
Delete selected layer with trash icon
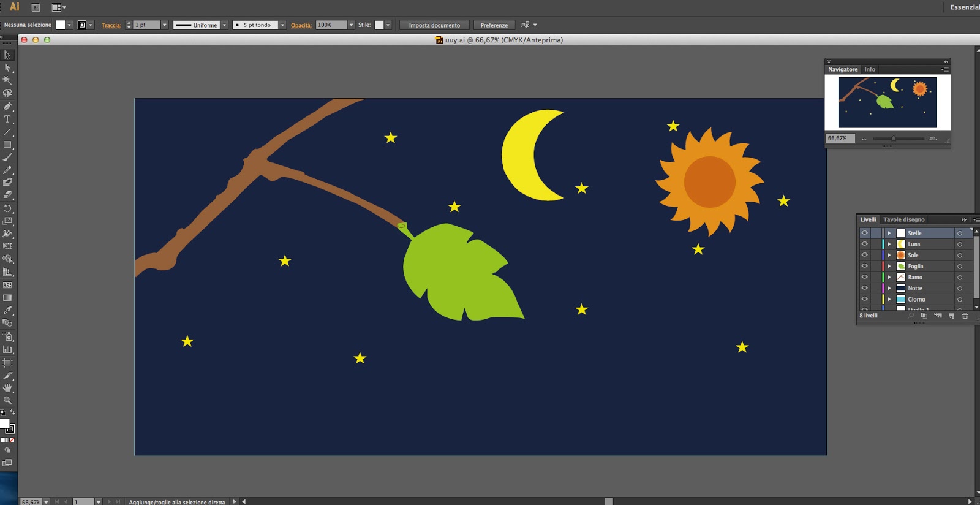965,316
